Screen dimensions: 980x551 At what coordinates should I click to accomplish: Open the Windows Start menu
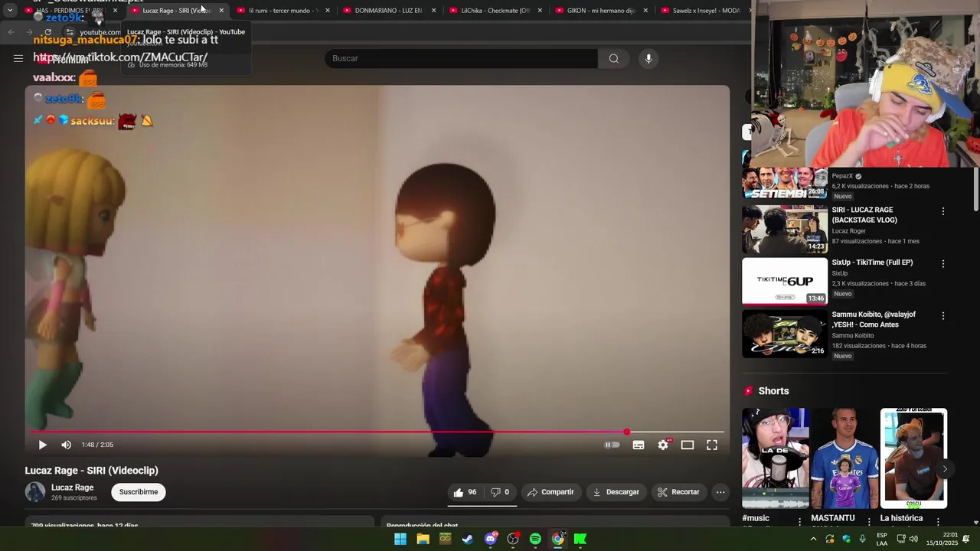pos(400,539)
